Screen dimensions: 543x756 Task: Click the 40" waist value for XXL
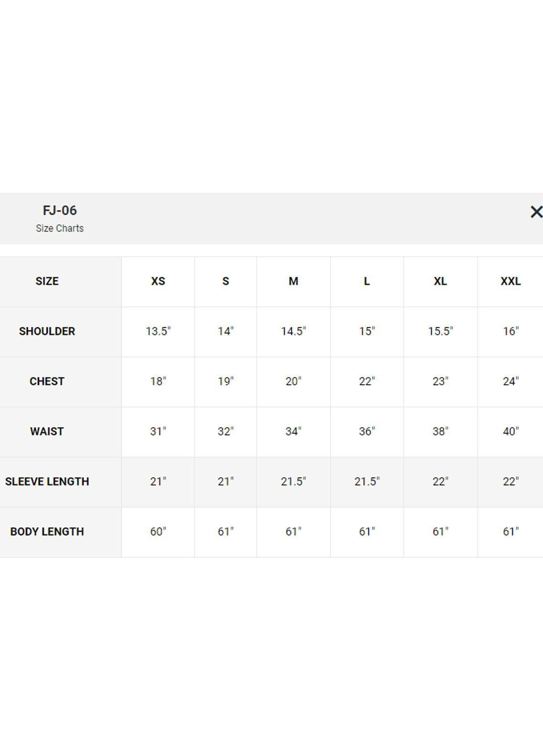point(510,431)
